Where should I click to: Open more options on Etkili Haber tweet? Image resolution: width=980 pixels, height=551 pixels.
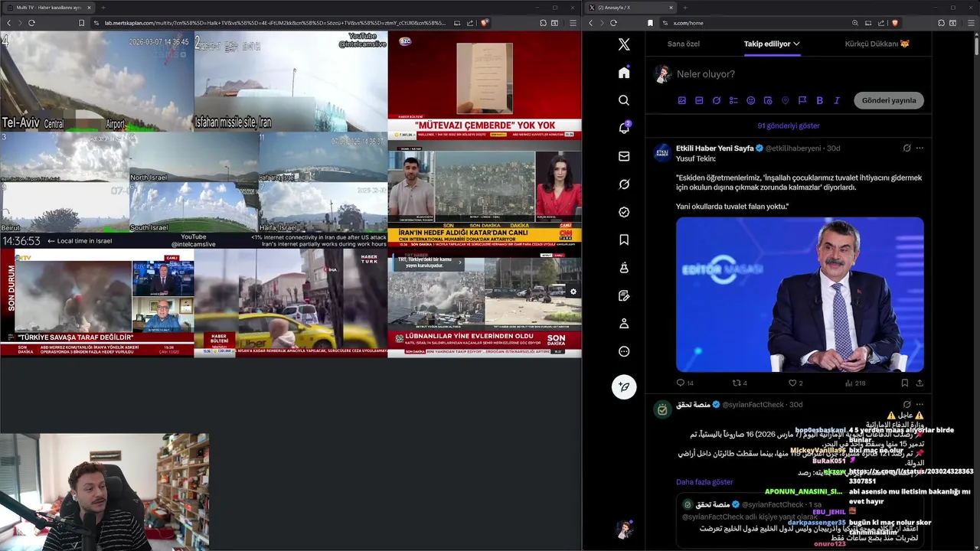point(920,148)
